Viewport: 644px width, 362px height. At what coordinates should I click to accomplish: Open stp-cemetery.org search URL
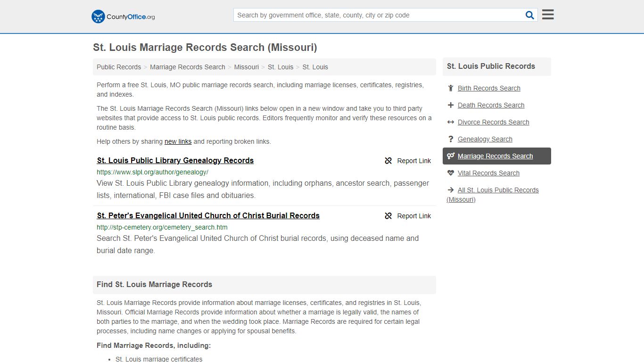[x=162, y=227]
